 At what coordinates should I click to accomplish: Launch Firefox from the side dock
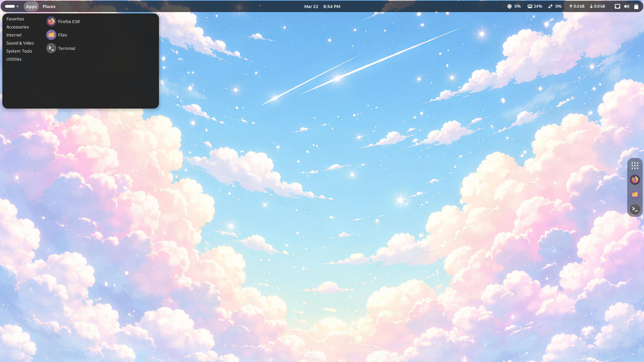click(635, 180)
